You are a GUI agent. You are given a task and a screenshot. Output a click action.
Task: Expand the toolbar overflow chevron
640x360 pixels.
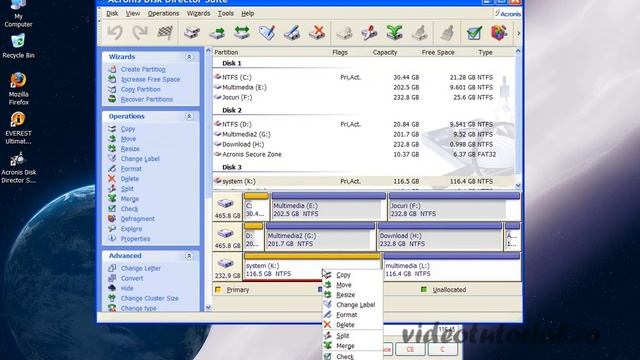[518, 33]
